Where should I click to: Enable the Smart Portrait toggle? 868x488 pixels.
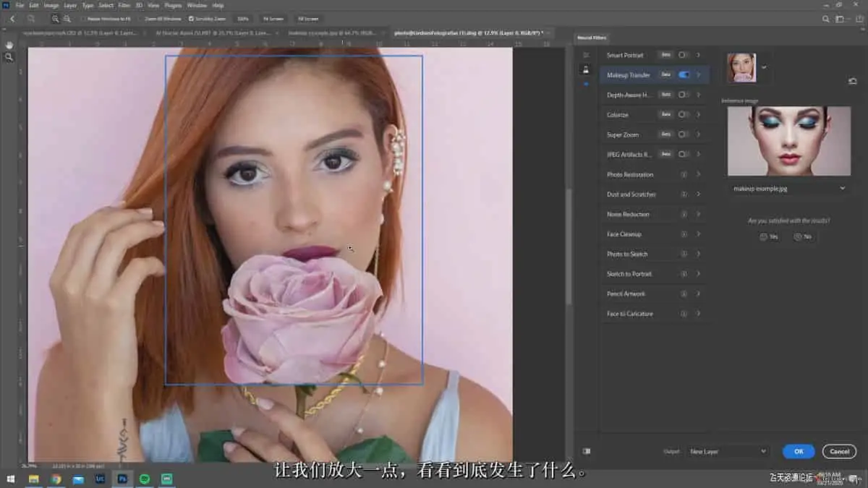684,55
